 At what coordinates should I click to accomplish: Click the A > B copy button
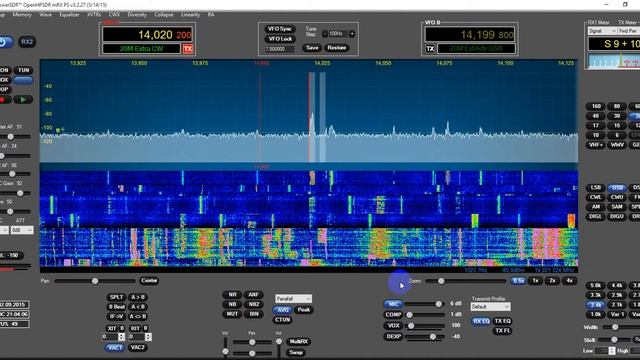coord(138,297)
